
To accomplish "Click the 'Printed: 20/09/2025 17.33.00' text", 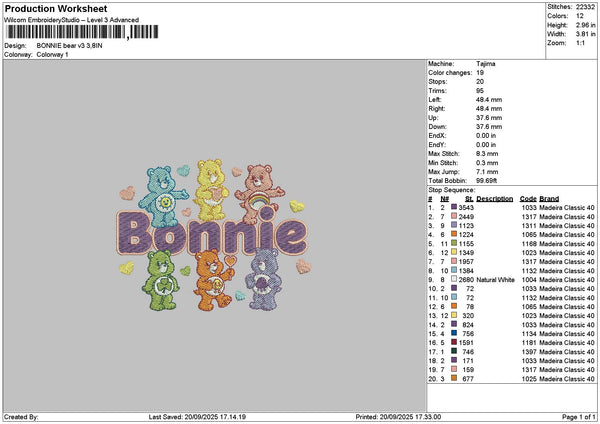I will (398, 417).
